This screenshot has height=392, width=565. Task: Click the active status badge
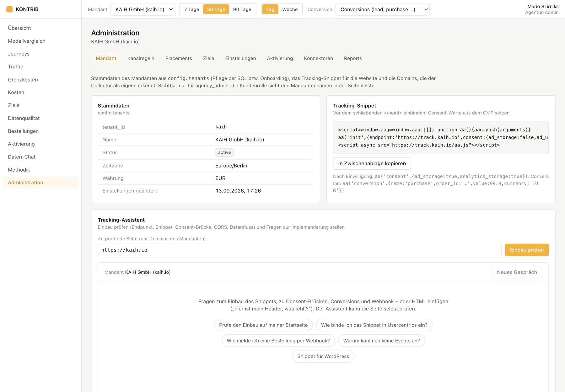[x=224, y=152]
